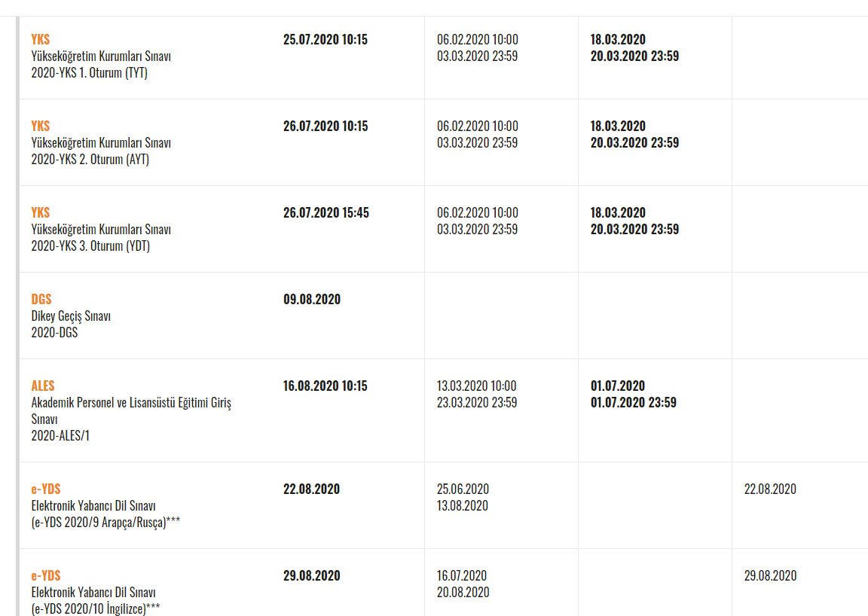Screen dimensions: 868x616
Task: Click the Dikey Geçiş Sınavı description
Action: pyautogui.click(x=71, y=316)
